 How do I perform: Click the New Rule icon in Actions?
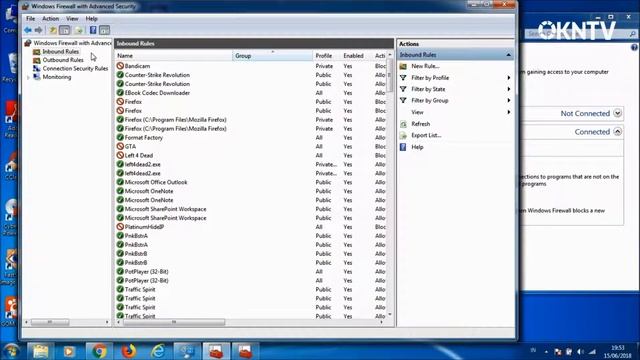tap(403, 66)
